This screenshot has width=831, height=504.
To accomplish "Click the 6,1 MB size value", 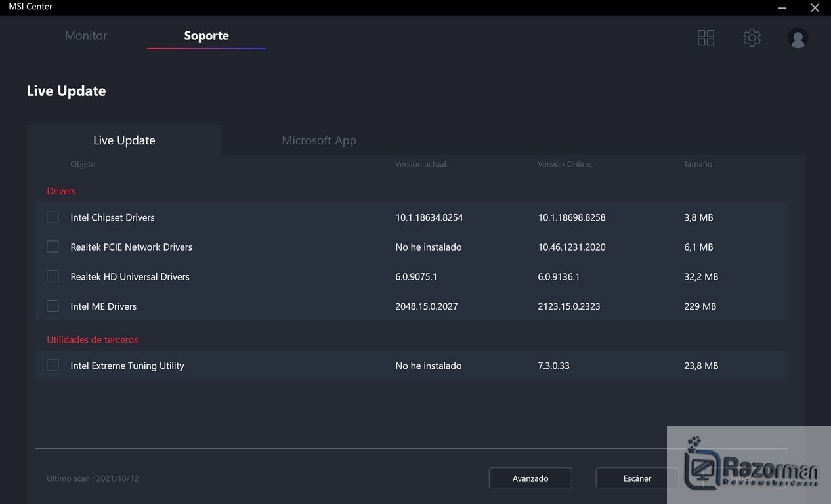I will pos(698,247).
